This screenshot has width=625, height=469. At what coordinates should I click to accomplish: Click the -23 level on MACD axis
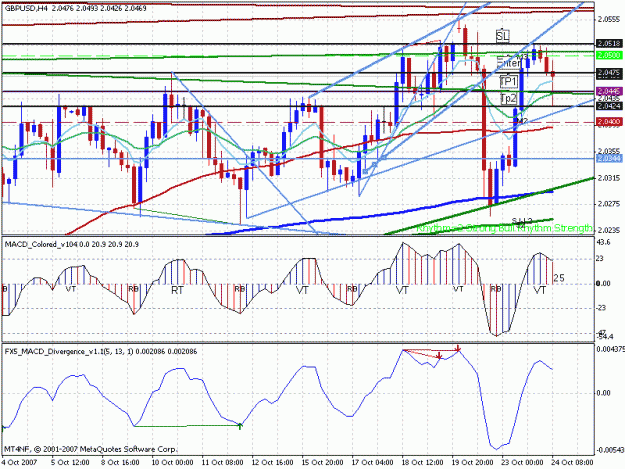click(601, 308)
